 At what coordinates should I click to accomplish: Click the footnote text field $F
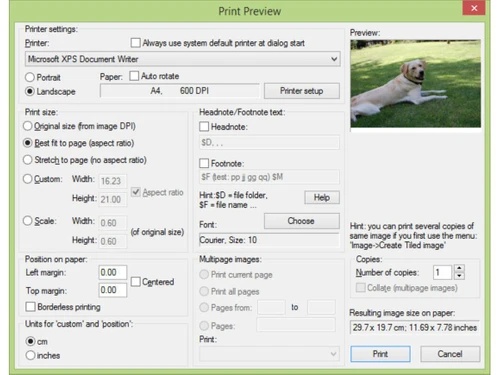pyautogui.click(x=269, y=177)
